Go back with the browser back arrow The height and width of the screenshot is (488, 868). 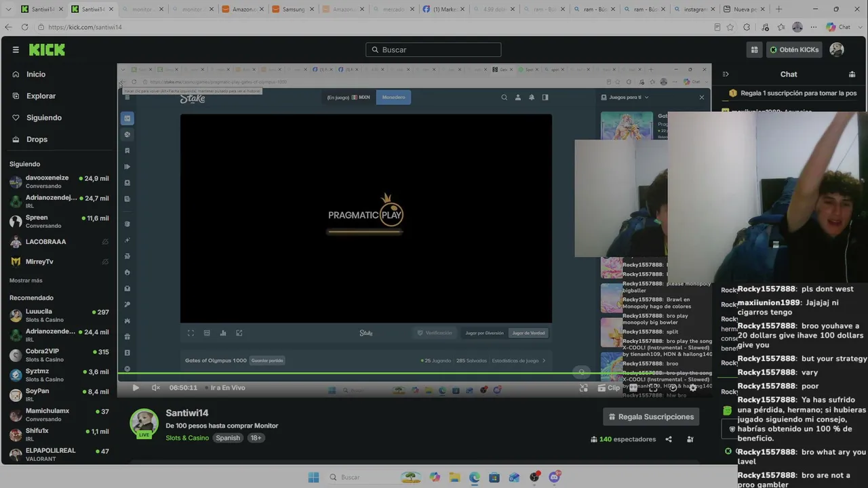pyautogui.click(x=8, y=27)
